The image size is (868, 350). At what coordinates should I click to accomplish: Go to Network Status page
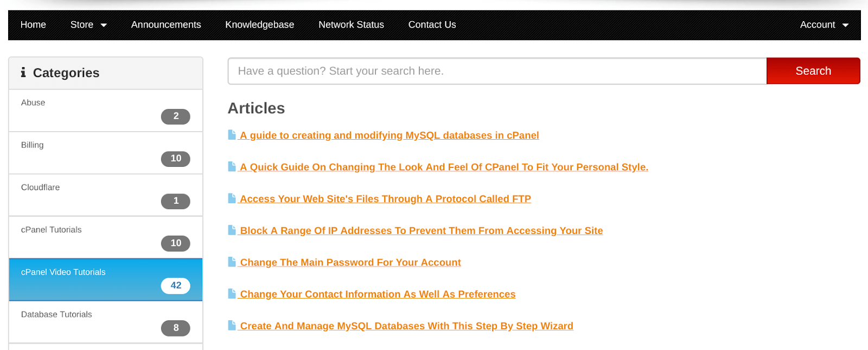pyautogui.click(x=351, y=25)
